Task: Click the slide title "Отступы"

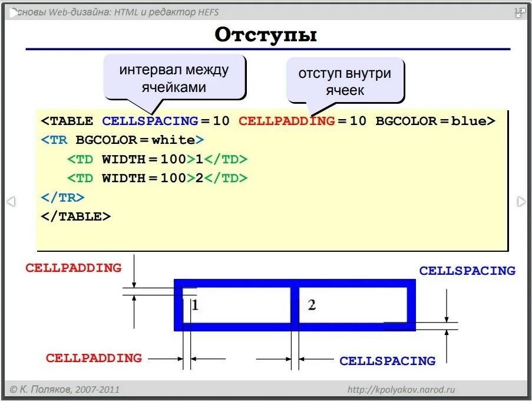Action: click(266, 35)
